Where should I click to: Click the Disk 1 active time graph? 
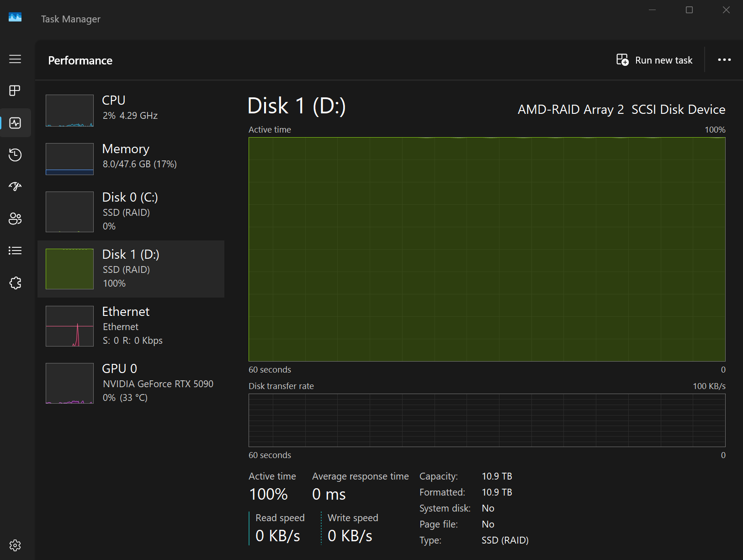[x=487, y=249]
